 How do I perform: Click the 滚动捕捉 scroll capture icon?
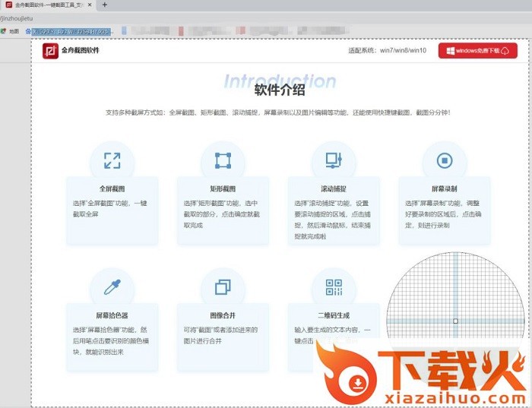tap(334, 160)
